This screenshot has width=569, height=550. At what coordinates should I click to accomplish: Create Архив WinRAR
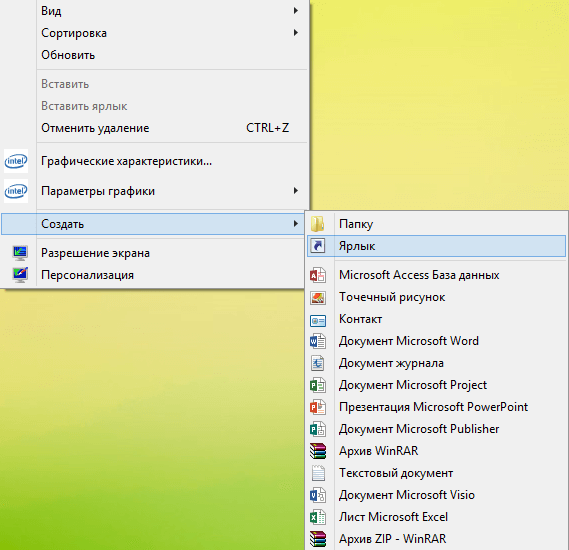point(437,451)
